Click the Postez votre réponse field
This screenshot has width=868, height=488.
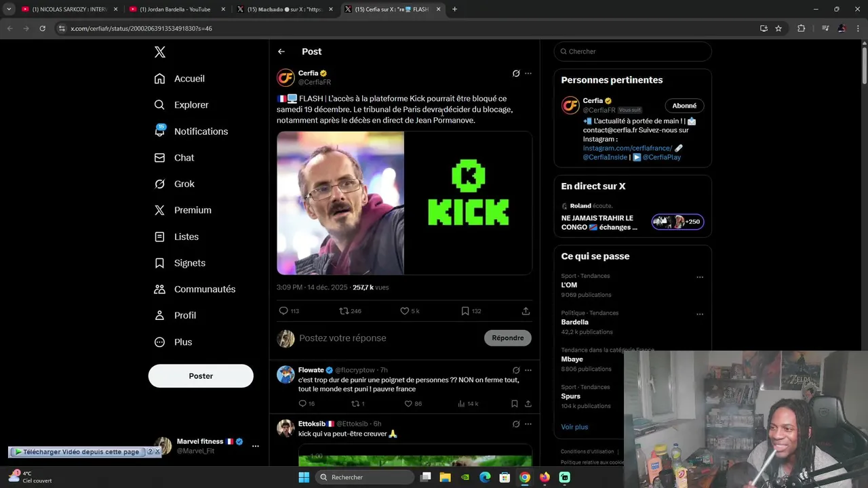[x=388, y=338]
